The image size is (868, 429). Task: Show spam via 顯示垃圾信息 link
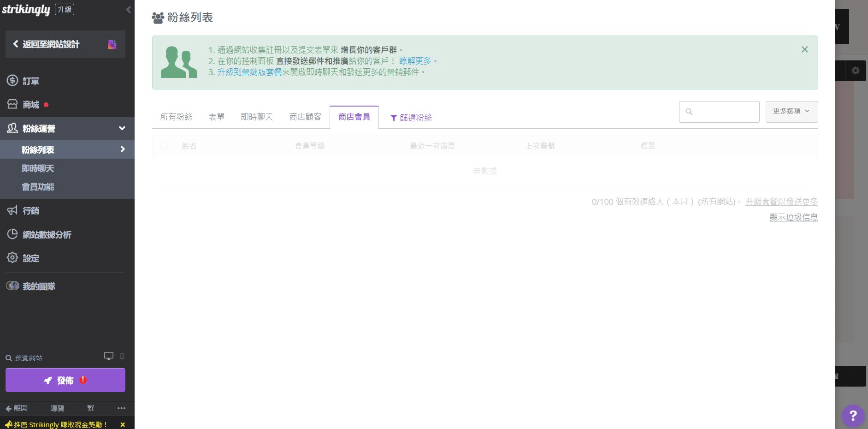point(793,217)
